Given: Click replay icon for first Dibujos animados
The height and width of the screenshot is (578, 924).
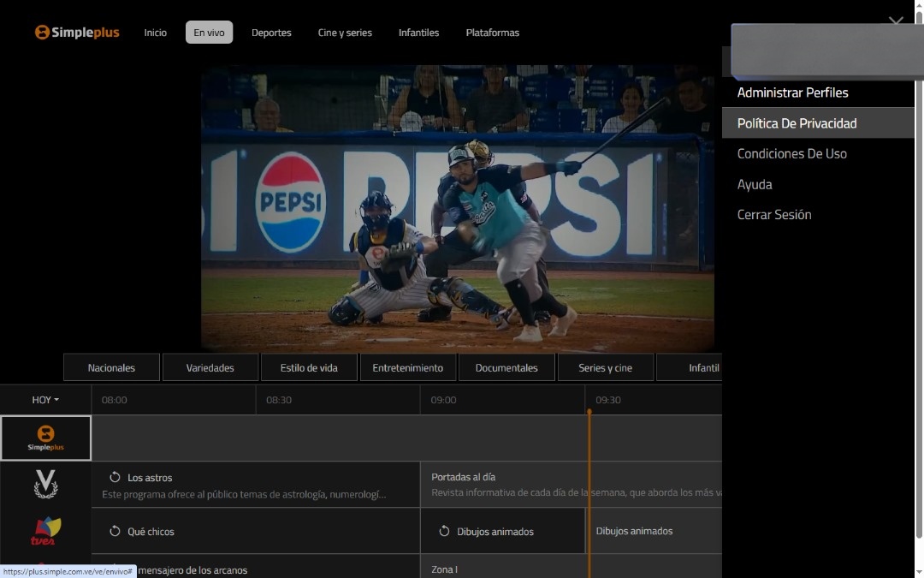Looking at the screenshot, I should (444, 531).
